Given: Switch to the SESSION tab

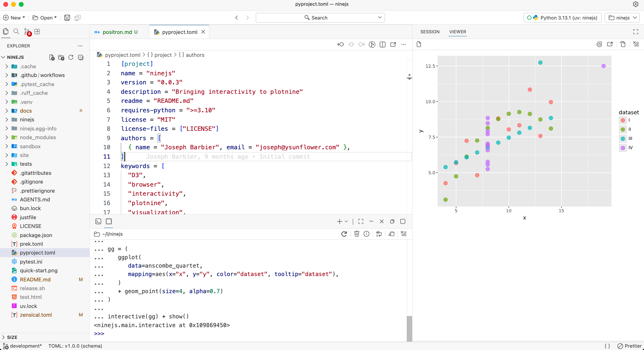Looking at the screenshot, I should coord(430,32).
